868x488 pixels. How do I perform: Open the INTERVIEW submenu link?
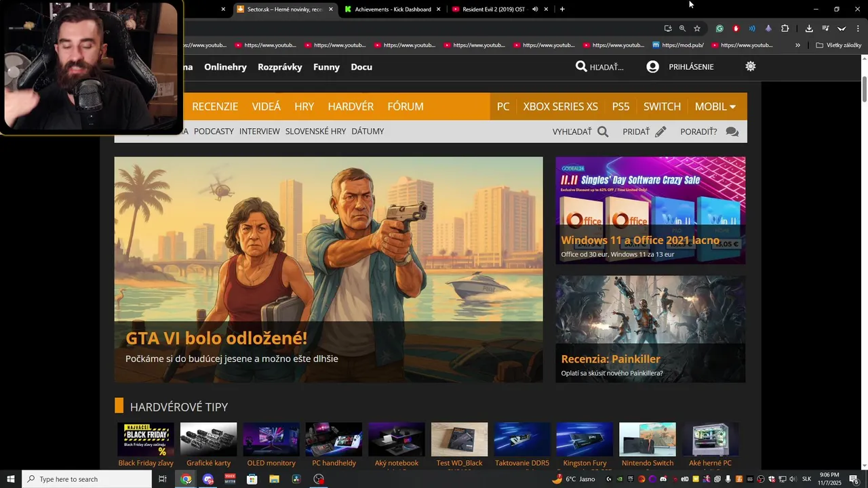260,131
